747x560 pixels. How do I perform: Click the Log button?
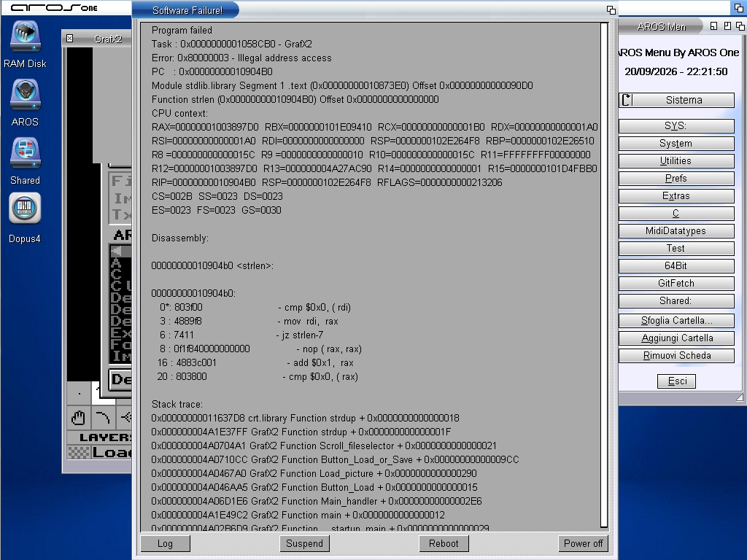[x=165, y=543]
